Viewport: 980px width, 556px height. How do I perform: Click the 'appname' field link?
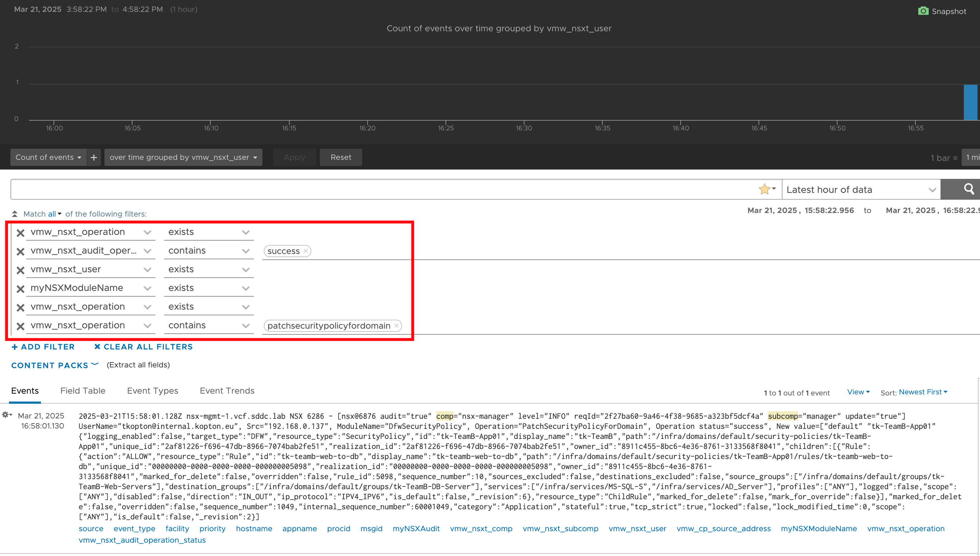[x=300, y=528]
